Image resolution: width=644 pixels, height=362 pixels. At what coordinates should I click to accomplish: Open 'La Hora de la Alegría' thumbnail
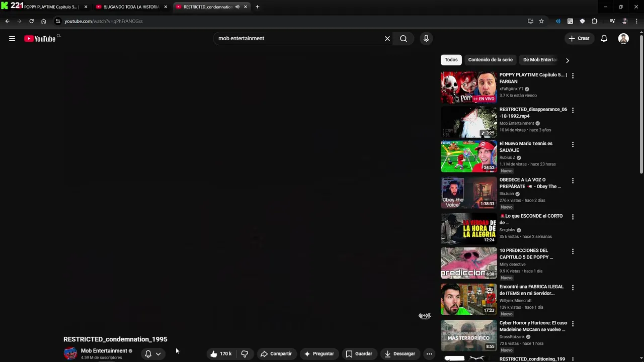(x=468, y=229)
